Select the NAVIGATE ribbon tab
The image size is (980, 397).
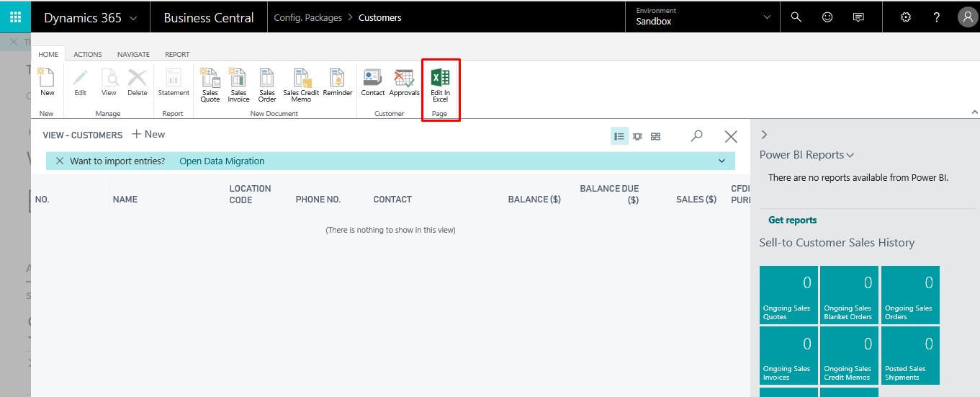coord(133,54)
